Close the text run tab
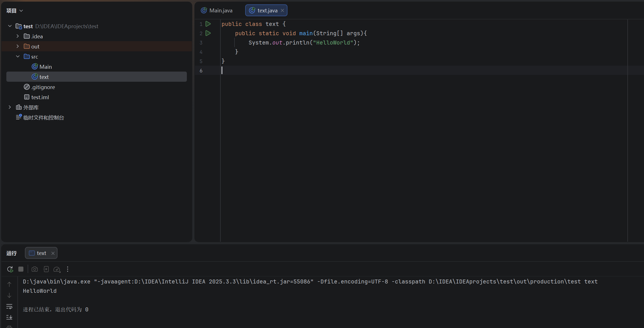The width and height of the screenshot is (644, 328). coord(53,253)
